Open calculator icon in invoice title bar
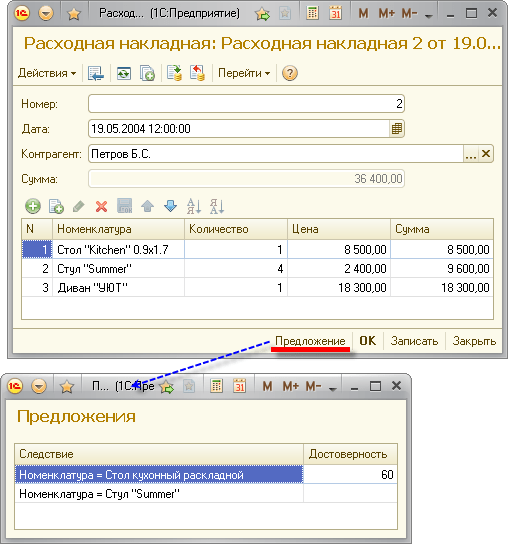 pos(312,14)
